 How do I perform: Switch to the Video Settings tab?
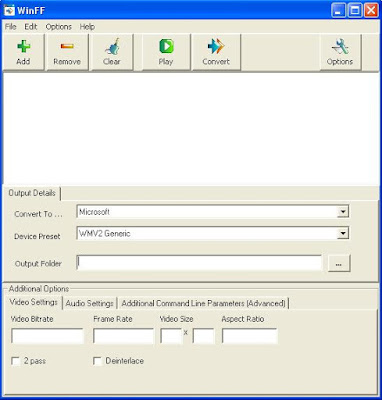[34, 302]
